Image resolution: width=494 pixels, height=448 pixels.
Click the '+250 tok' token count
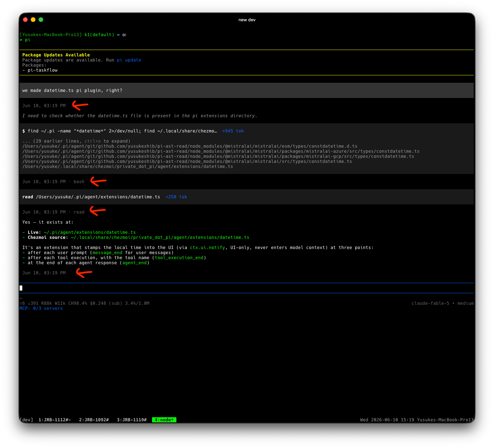coord(176,197)
